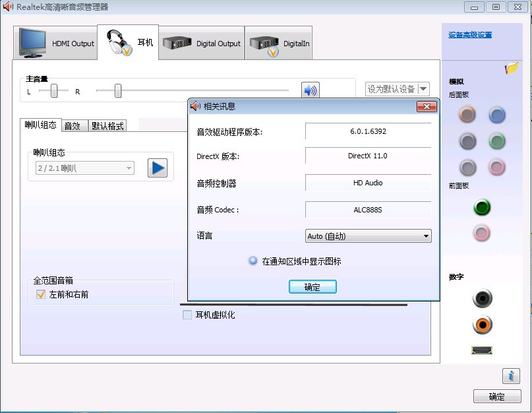Open the 喇叭组态 2 / 2.1 喇叭 dropdown

84,168
